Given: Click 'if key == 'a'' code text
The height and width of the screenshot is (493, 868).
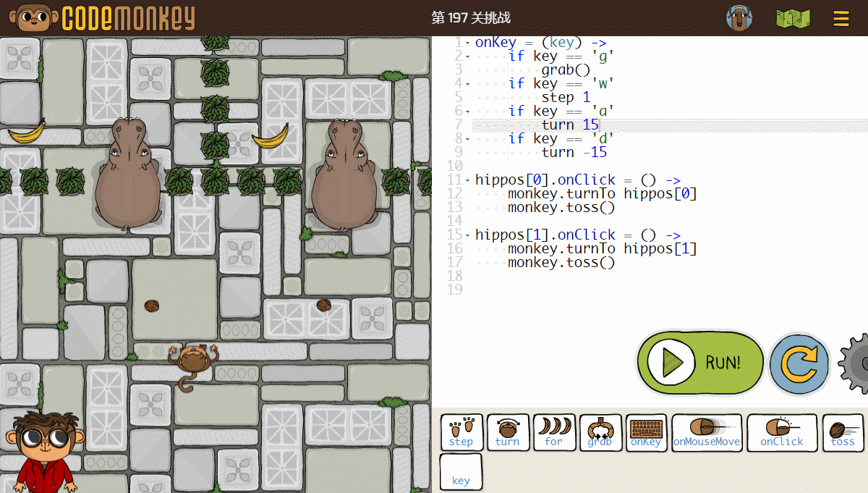Looking at the screenshot, I should [x=561, y=111].
